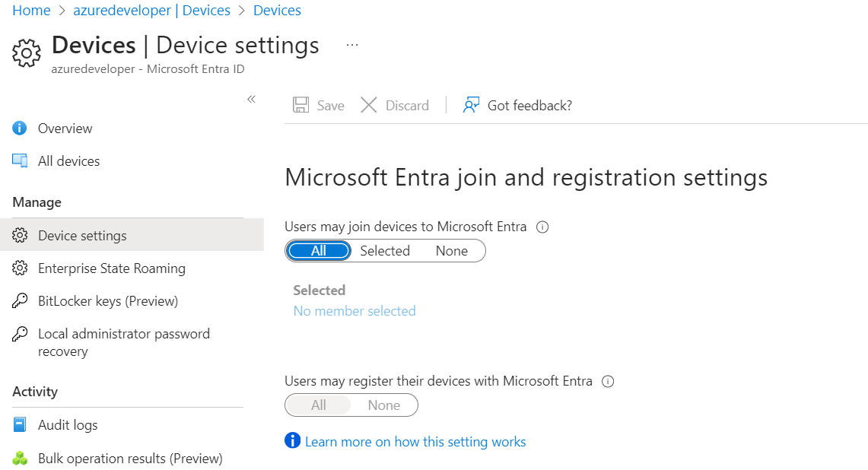Click the All devices monitor icon
868x470 pixels.
20,161
